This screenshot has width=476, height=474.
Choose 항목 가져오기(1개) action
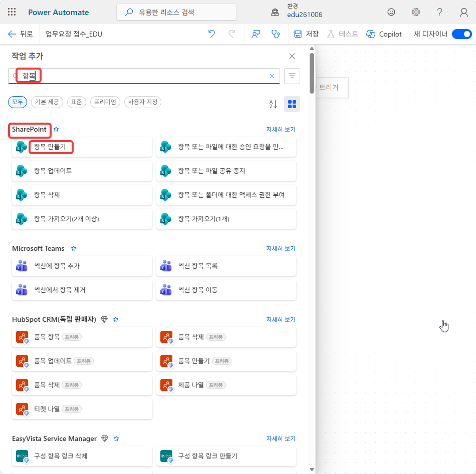click(x=226, y=219)
